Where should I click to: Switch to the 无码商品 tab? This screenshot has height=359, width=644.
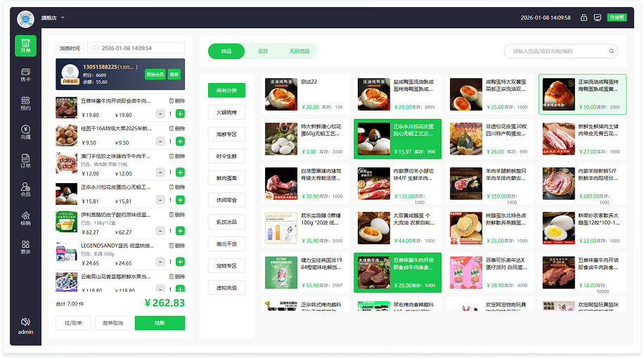pos(299,51)
